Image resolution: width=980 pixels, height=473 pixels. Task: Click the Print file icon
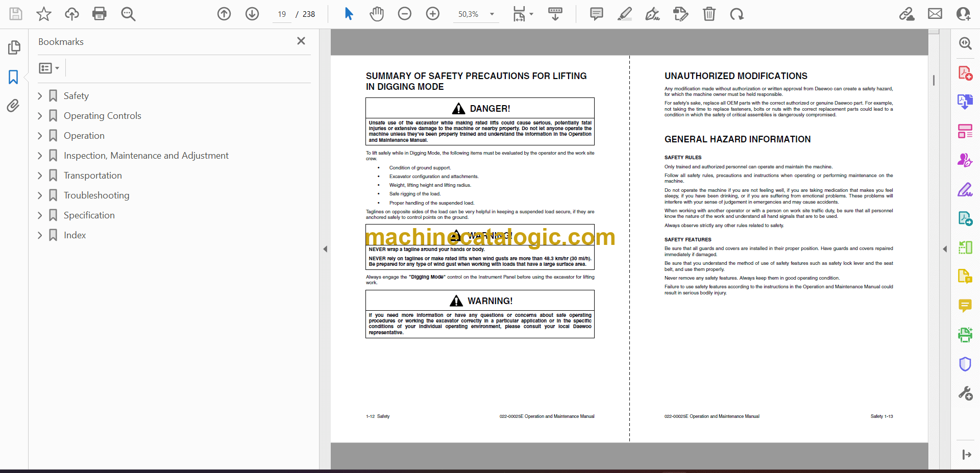pos(99,14)
